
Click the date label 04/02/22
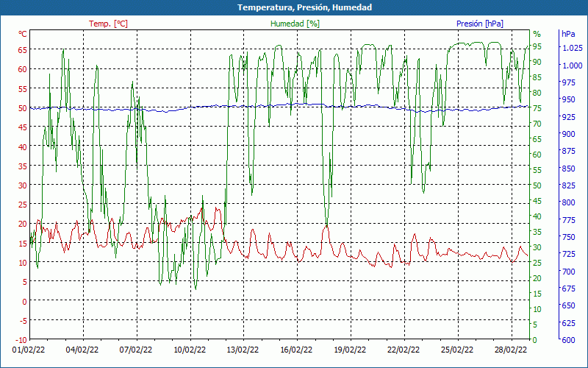[x=82, y=350]
